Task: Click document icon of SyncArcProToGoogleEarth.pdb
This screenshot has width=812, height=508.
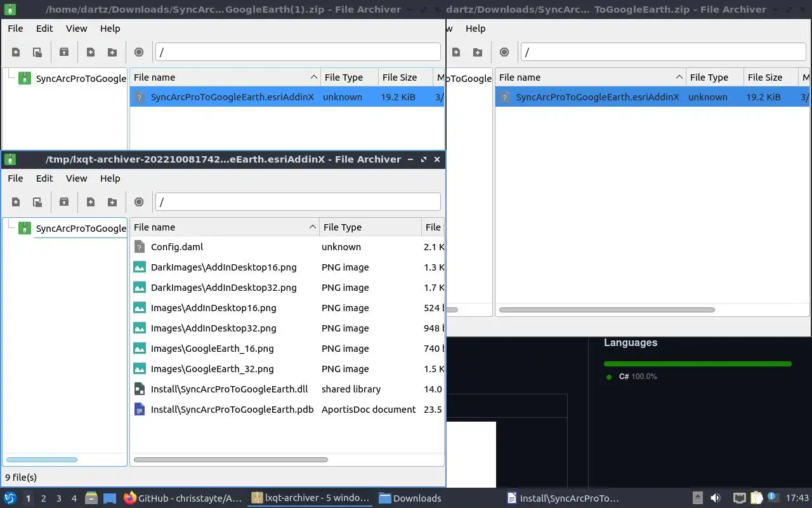Action: point(140,410)
